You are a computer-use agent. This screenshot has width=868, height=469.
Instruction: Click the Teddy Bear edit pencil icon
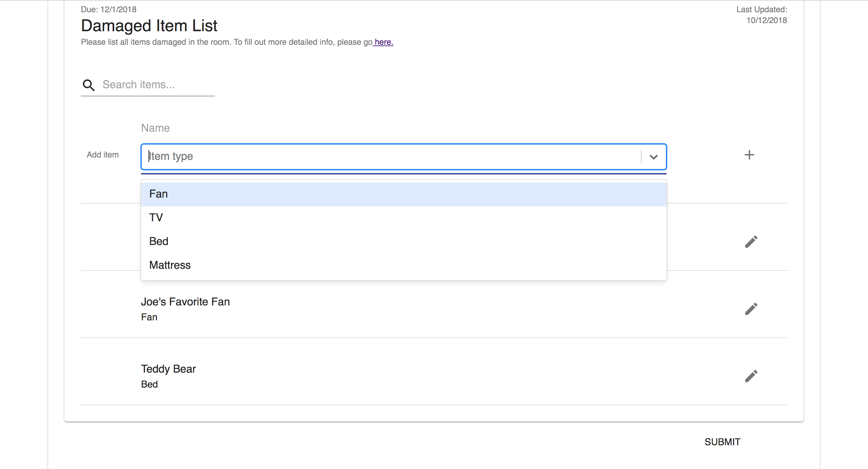751,376
